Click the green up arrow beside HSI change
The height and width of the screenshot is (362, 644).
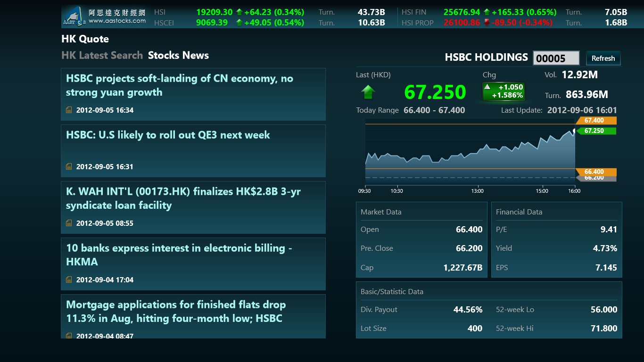(x=239, y=12)
